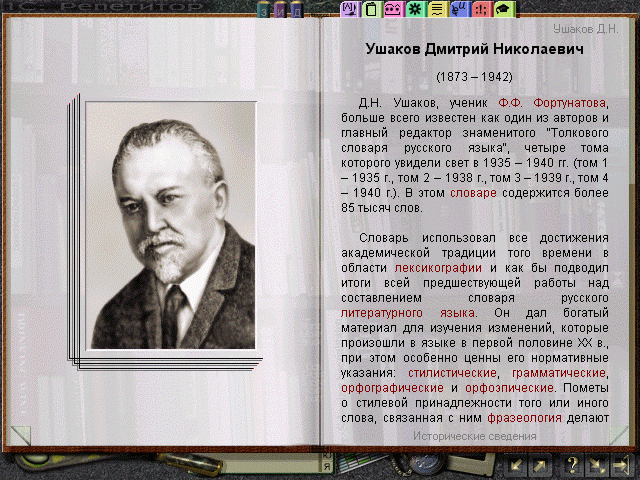Open the "орфоэпические" link
640x480 pixels.
[509, 388]
